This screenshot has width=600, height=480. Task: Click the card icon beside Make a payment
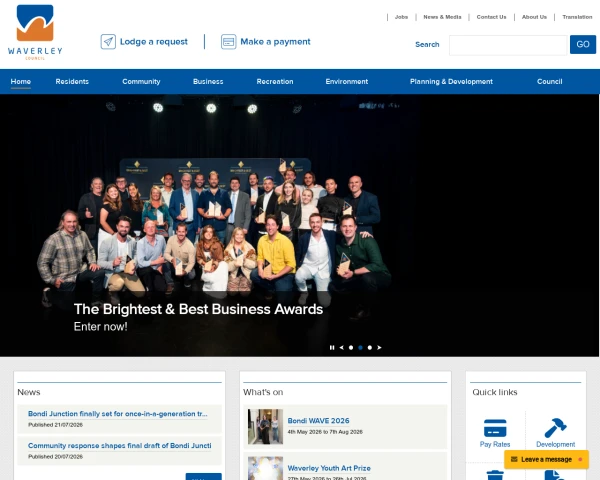(x=228, y=41)
